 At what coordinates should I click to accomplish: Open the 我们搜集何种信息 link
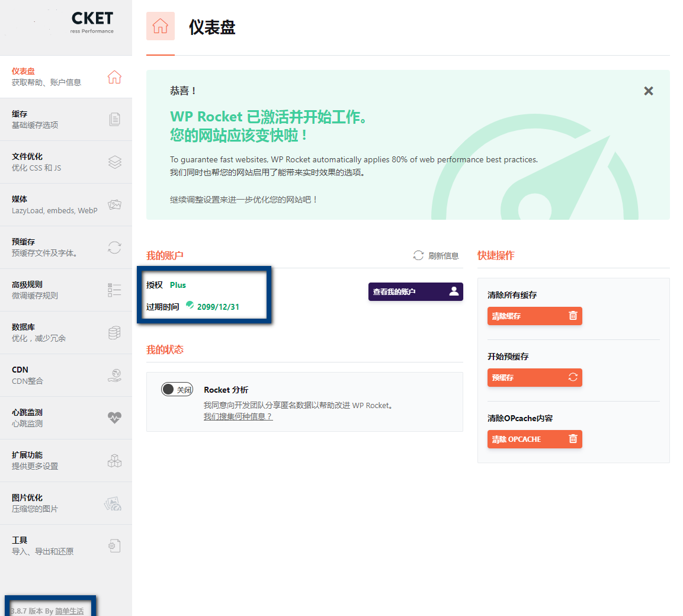(x=238, y=416)
